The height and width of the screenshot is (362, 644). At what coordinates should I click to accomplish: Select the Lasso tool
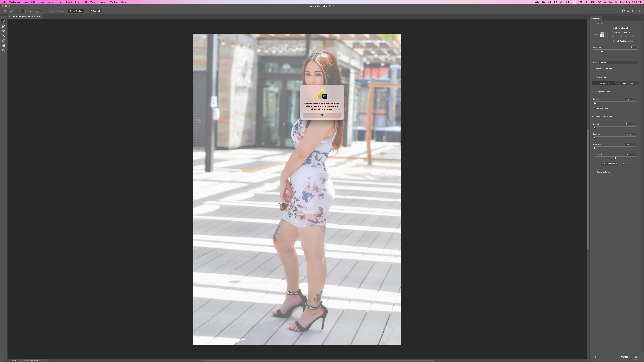point(4,41)
